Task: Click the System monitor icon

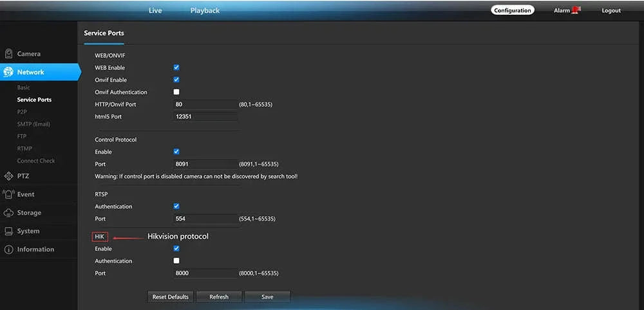Action: coord(8,232)
